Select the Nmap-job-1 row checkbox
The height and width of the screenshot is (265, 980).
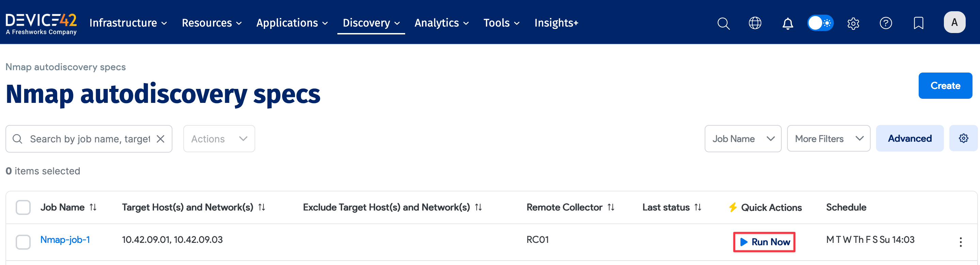coord(23,242)
